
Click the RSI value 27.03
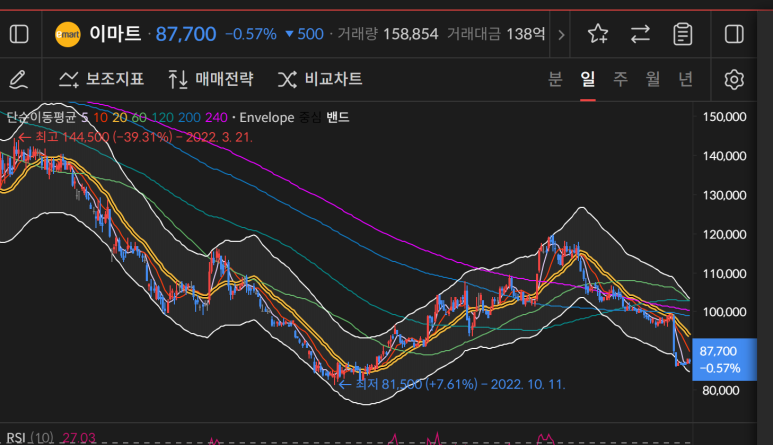click(79, 438)
